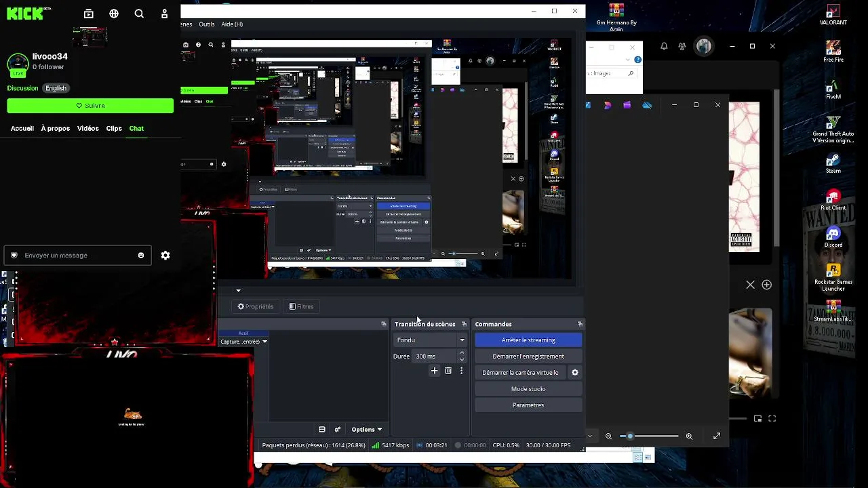The image size is (868, 488).
Task: Delete the selected scene transition
Action: 448,371
